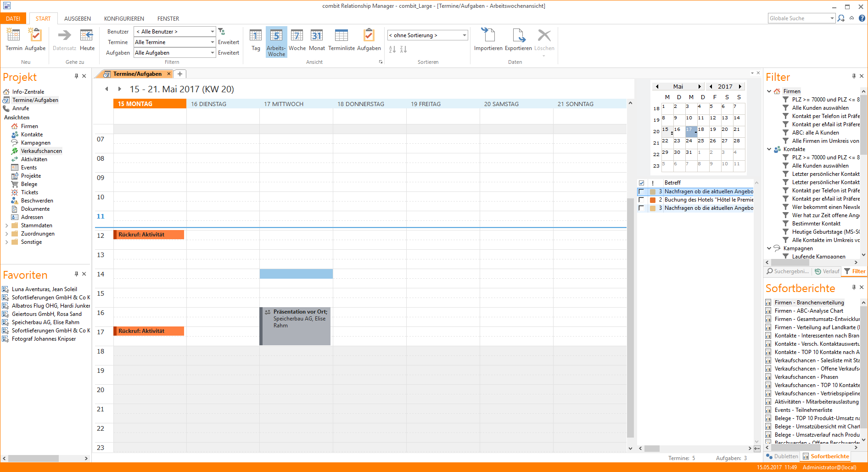Screen dimensions: 868x472
Task: Open the Verkaufschancen view in the Projekt panel
Action: [41, 151]
